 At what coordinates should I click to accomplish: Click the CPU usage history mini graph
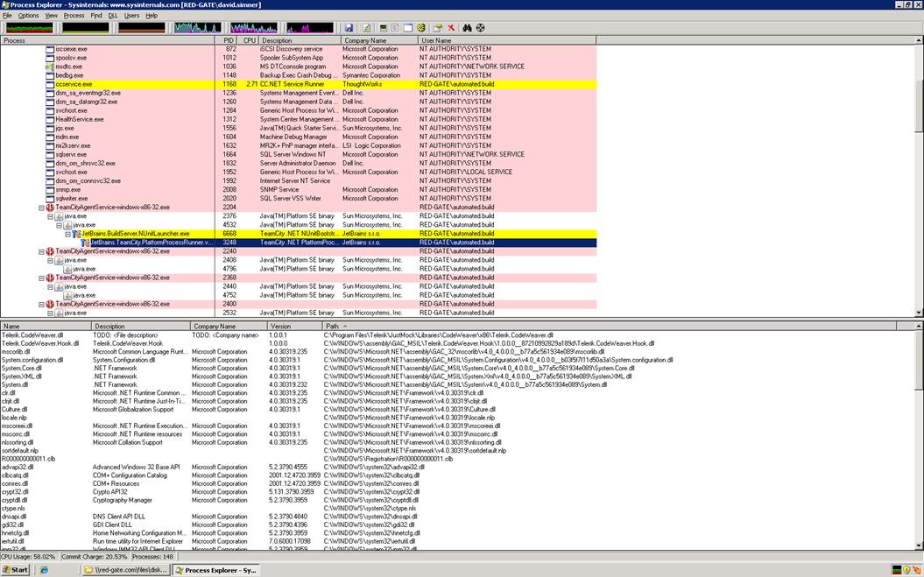30,28
